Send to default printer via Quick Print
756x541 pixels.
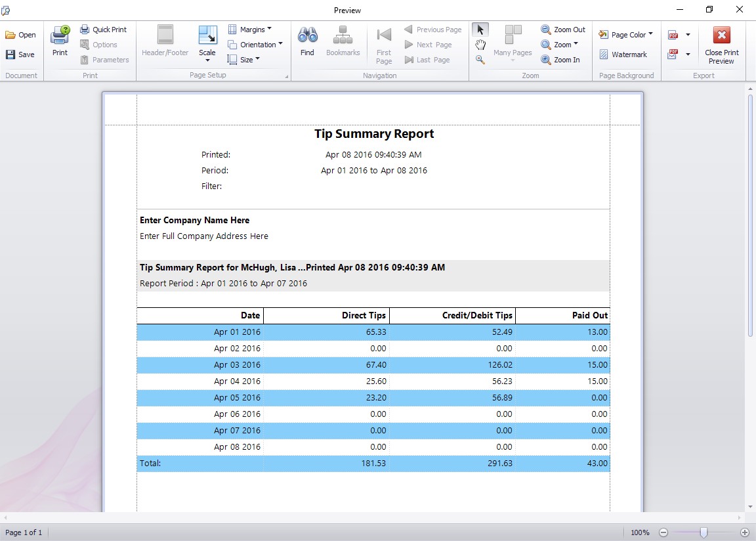tap(103, 30)
